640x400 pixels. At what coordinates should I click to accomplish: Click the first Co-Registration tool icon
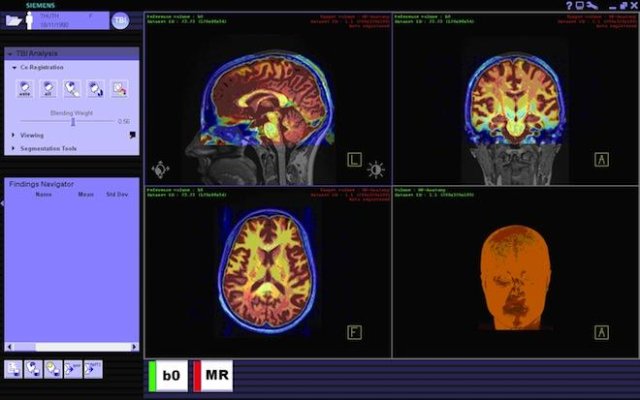pyautogui.click(x=25, y=89)
